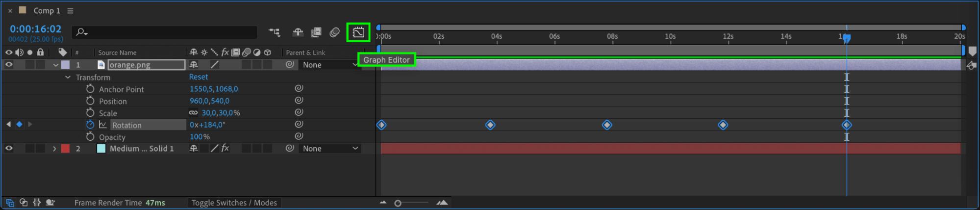Click the Position stopwatch icon
The width and height of the screenshot is (980, 210).
[90, 101]
